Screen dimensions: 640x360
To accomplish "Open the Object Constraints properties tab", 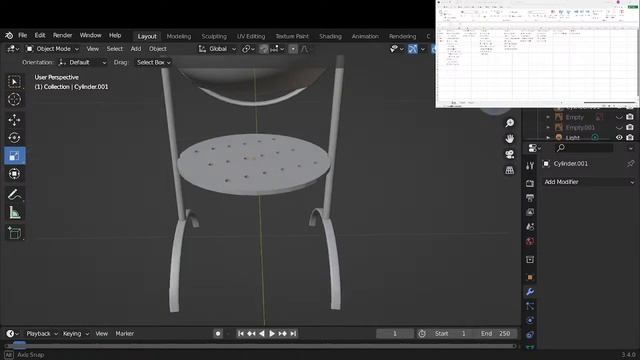I will pos(530,335).
